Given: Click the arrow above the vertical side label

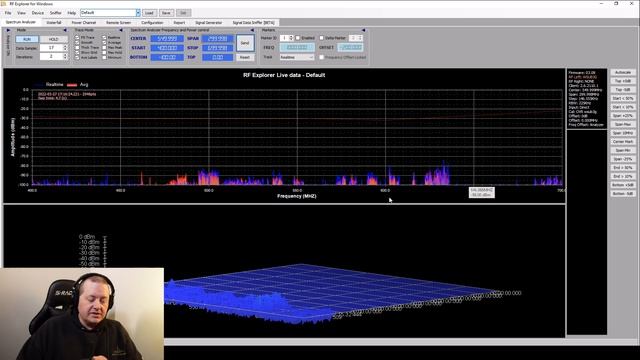Looking at the screenshot, I should [8, 30].
